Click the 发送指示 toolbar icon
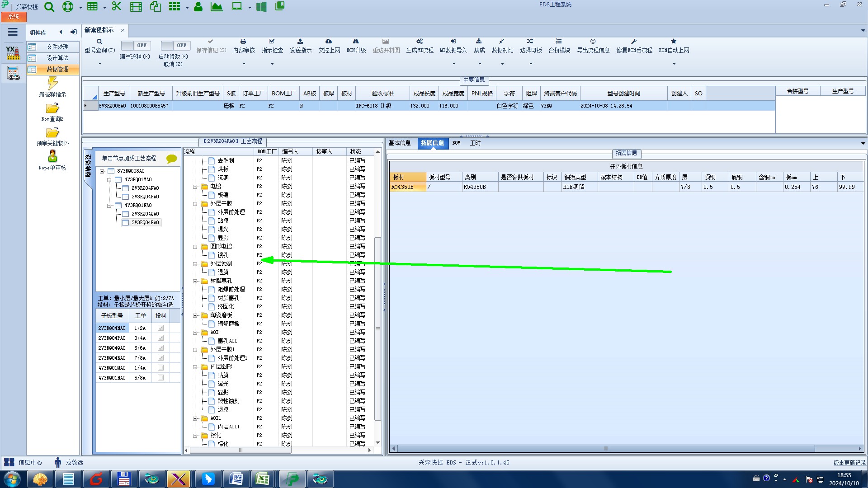868x488 pixels. [300, 42]
